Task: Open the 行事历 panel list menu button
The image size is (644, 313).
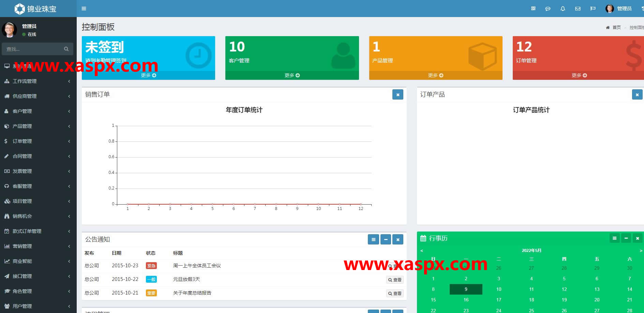Action: coord(614,238)
